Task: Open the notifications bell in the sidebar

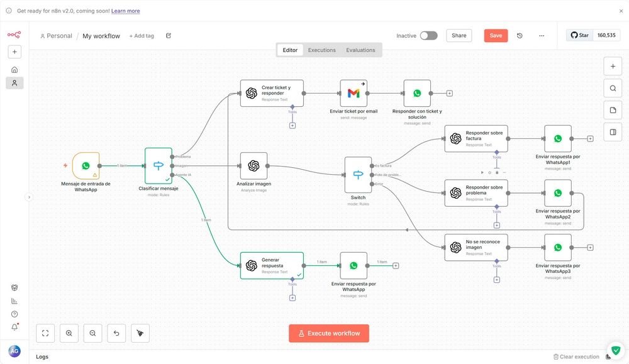Action: pyautogui.click(x=14, y=327)
